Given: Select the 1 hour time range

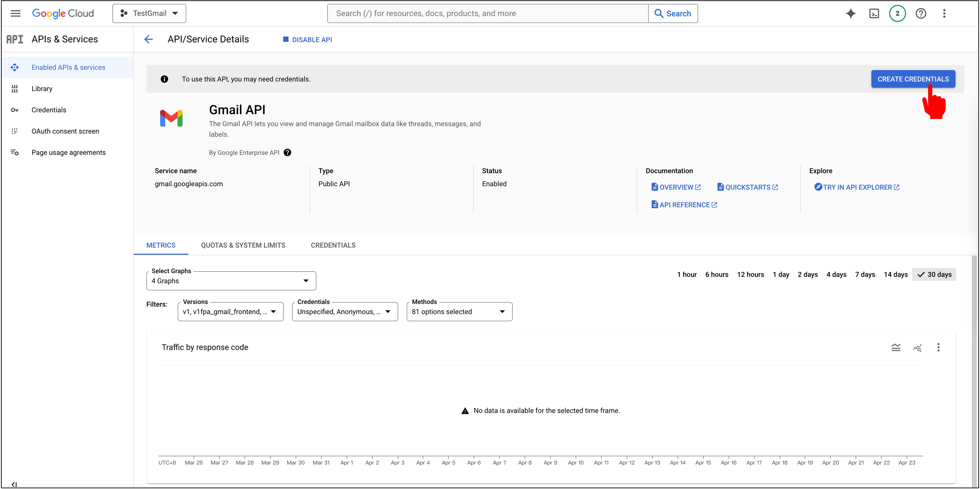Looking at the screenshot, I should tap(687, 275).
